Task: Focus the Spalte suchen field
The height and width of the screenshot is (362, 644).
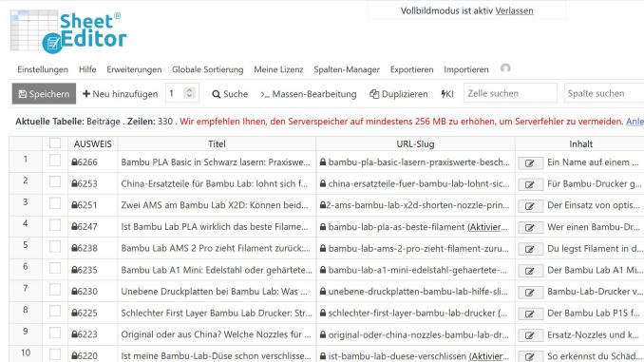Action: pyautogui.click(x=604, y=93)
